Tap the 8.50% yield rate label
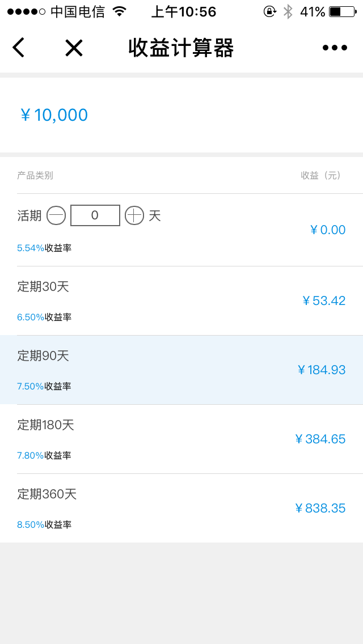This screenshot has width=363, height=644. [x=31, y=524]
